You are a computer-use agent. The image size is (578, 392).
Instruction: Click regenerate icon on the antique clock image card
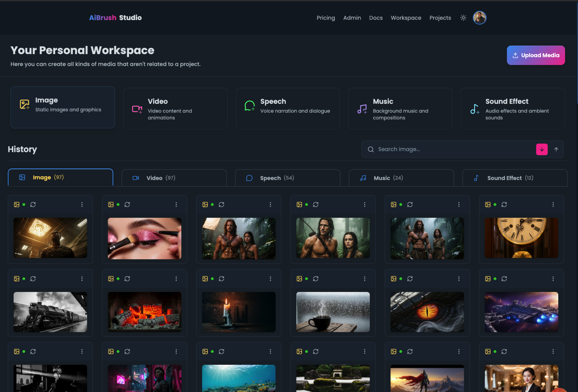tap(504, 205)
